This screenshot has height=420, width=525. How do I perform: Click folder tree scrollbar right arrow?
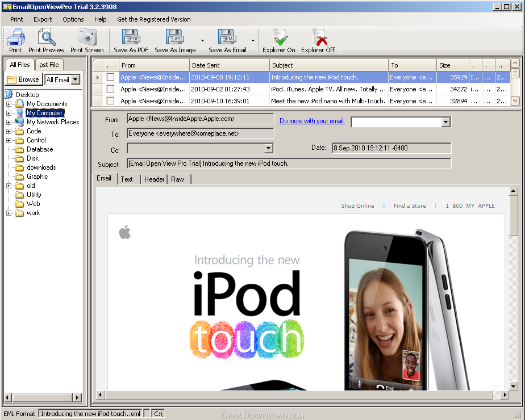pos(77,398)
